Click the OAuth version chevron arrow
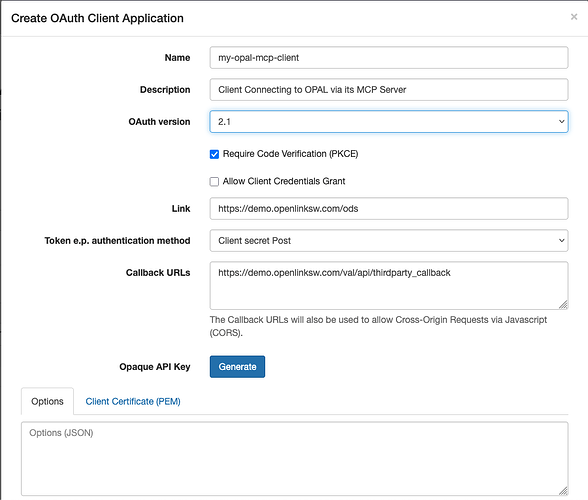 click(x=561, y=122)
